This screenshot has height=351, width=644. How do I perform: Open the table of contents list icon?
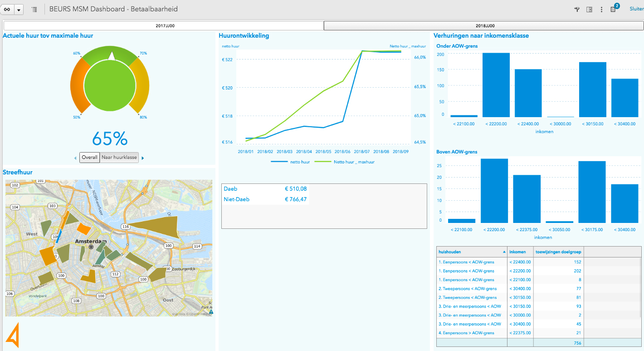coord(34,10)
